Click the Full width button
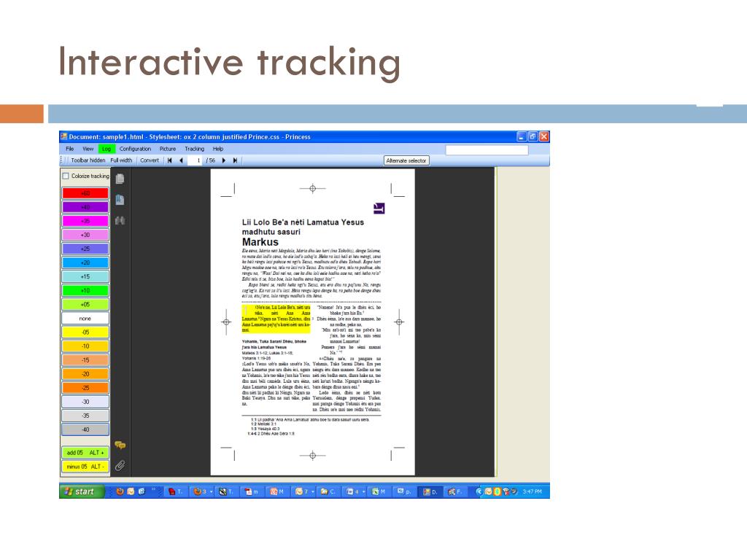Screen dimensions: 747x560 (122, 160)
